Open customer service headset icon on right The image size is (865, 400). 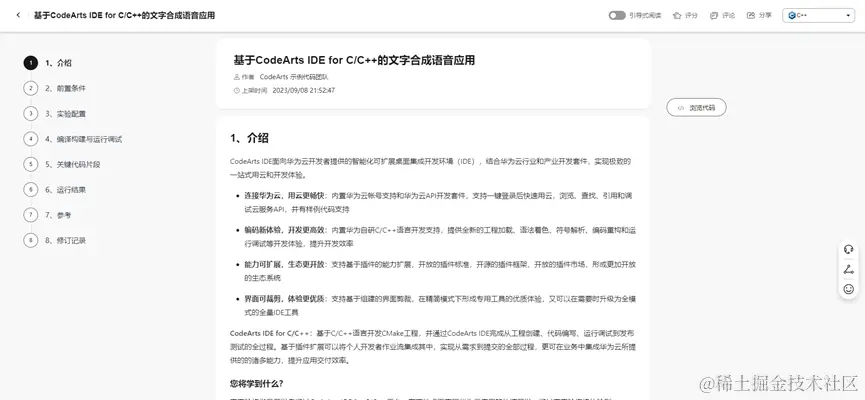point(848,249)
